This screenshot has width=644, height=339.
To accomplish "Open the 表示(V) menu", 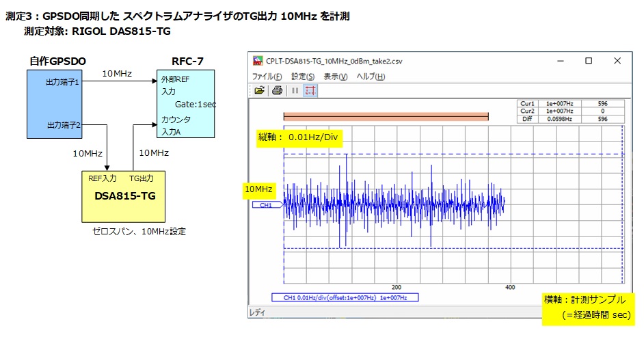I will [x=335, y=77].
